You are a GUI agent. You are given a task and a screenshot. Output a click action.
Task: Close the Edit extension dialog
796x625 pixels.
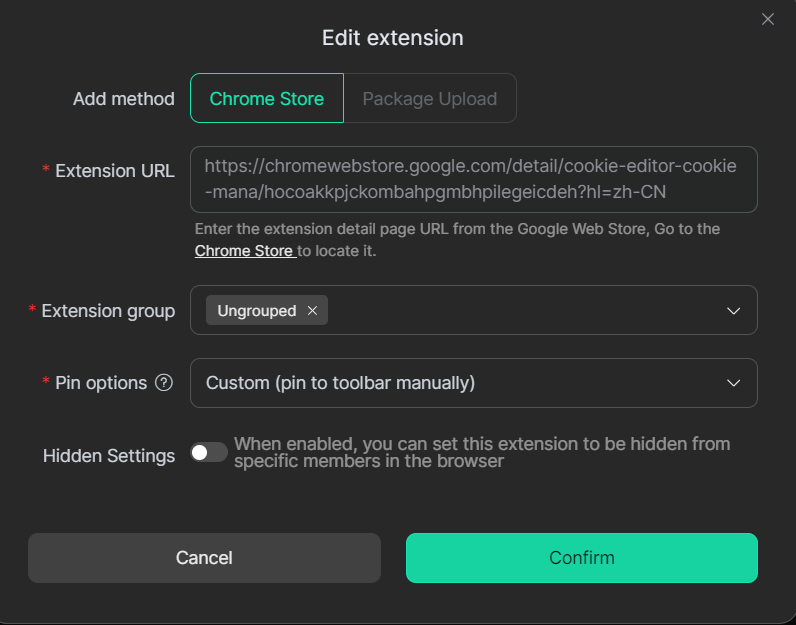point(768,19)
